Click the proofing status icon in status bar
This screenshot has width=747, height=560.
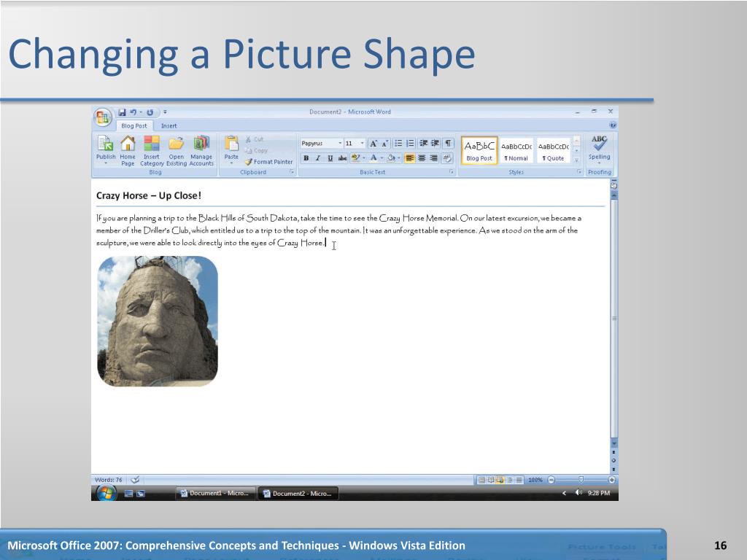(x=135, y=480)
